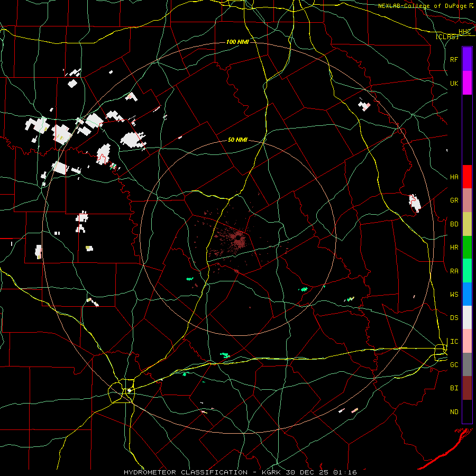The width and height of the screenshot is (476, 476).
Task: Click the HA legend label
Action: coord(454,177)
